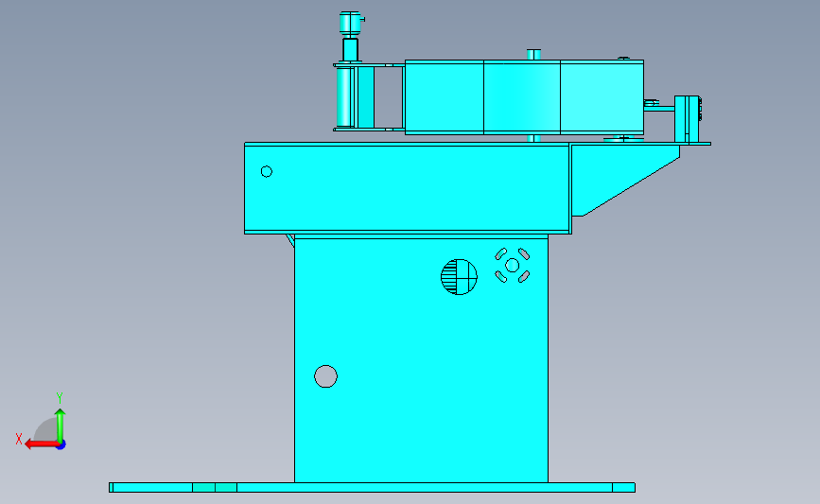Pick the center hole of the four-slot pattern

click(513, 266)
